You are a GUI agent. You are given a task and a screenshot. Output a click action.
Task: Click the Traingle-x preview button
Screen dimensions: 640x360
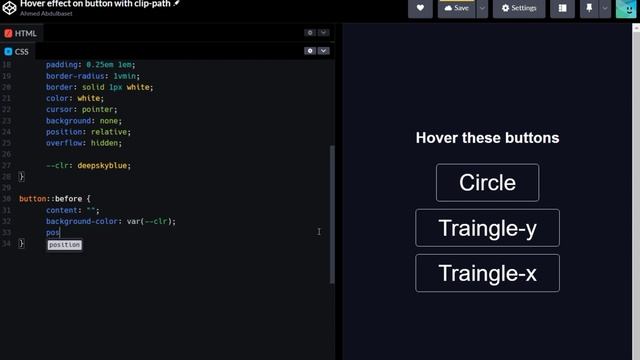[x=487, y=273]
